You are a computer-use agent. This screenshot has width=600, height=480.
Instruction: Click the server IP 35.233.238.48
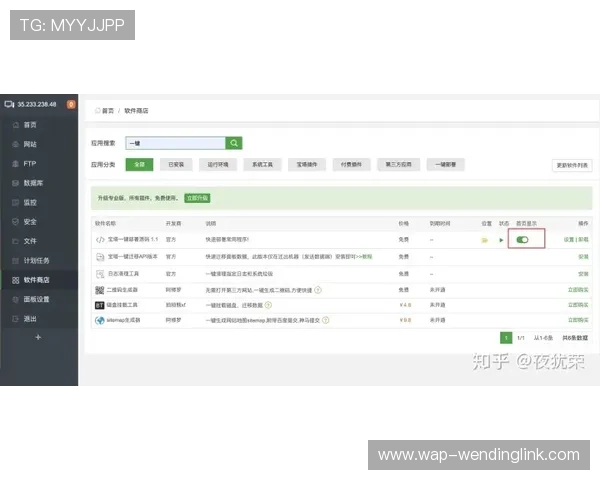pos(37,104)
